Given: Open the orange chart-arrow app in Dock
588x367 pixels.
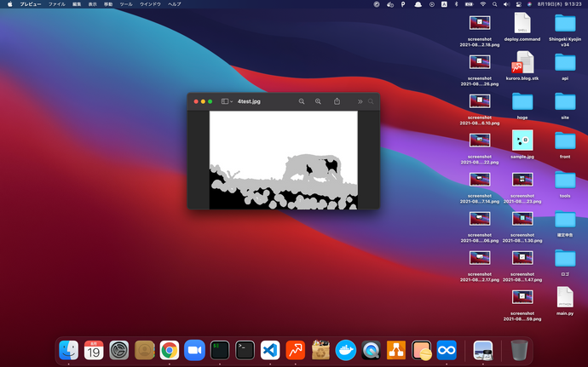Looking at the screenshot, I should (296, 350).
